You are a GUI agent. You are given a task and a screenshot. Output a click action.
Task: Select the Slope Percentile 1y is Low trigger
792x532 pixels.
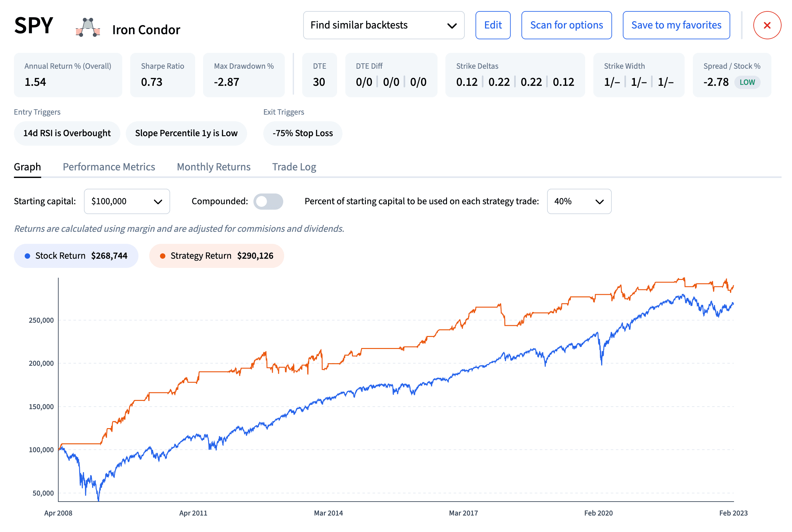[186, 133]
